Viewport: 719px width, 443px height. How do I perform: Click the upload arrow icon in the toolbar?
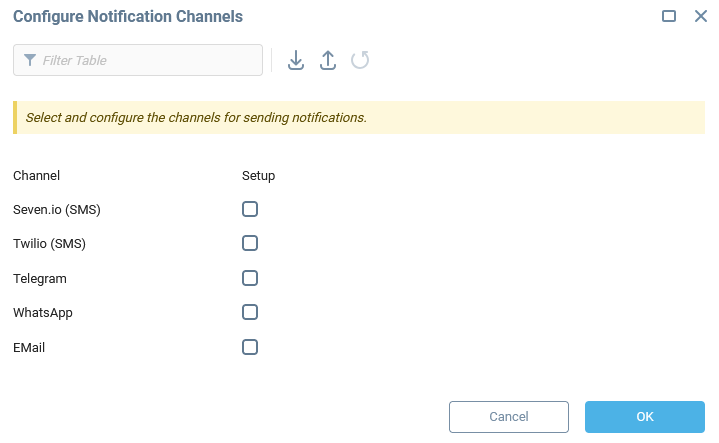pyautogui.click(x=328, y=60)
